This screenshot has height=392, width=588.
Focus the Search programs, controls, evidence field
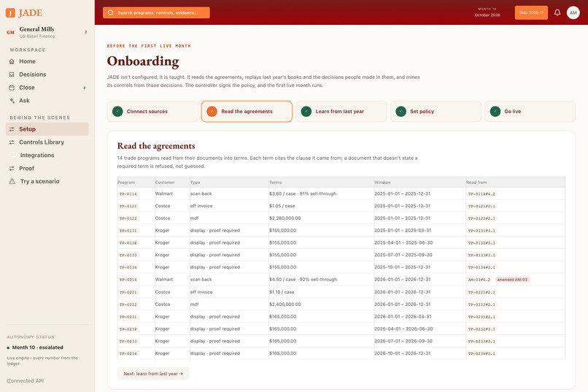(156, 12)
